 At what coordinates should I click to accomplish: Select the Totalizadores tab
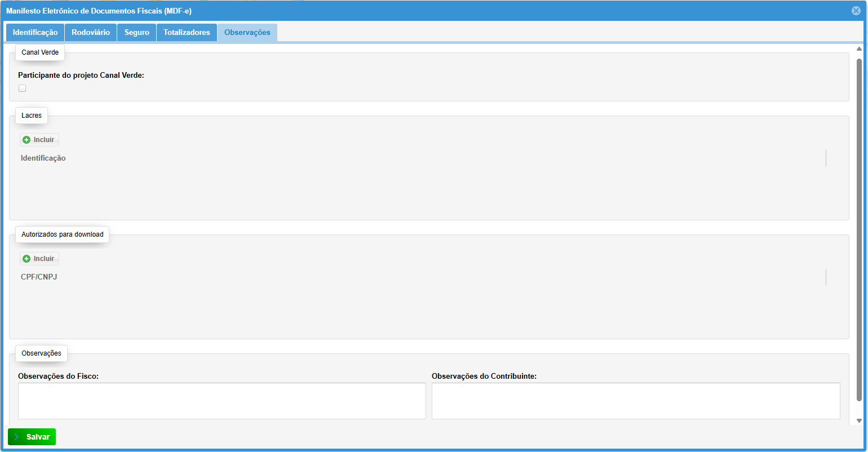(187, 33)
